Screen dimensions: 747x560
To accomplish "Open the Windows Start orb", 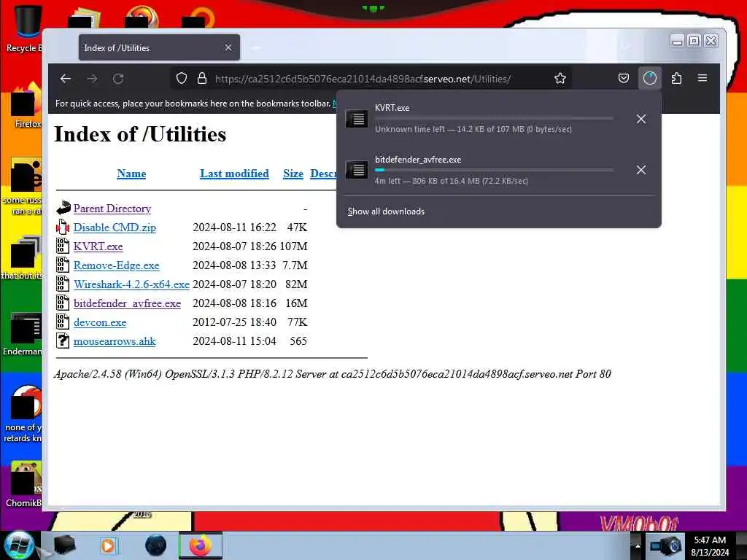I will click(x=19, y=545).
